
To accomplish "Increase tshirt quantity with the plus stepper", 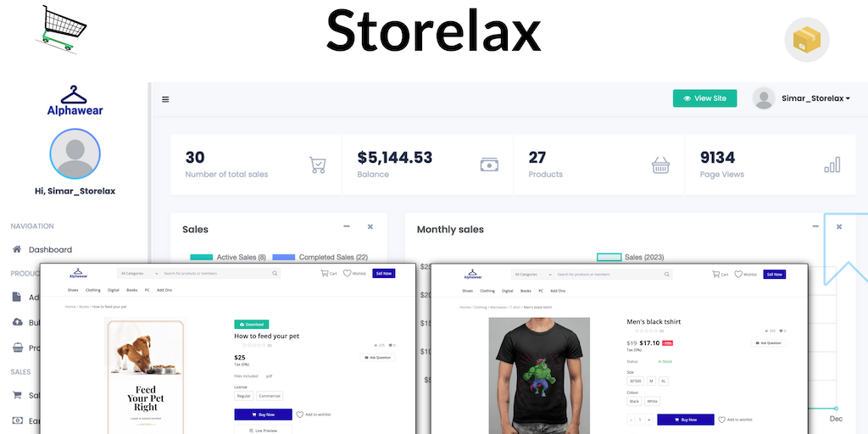I will click(648, 420).
